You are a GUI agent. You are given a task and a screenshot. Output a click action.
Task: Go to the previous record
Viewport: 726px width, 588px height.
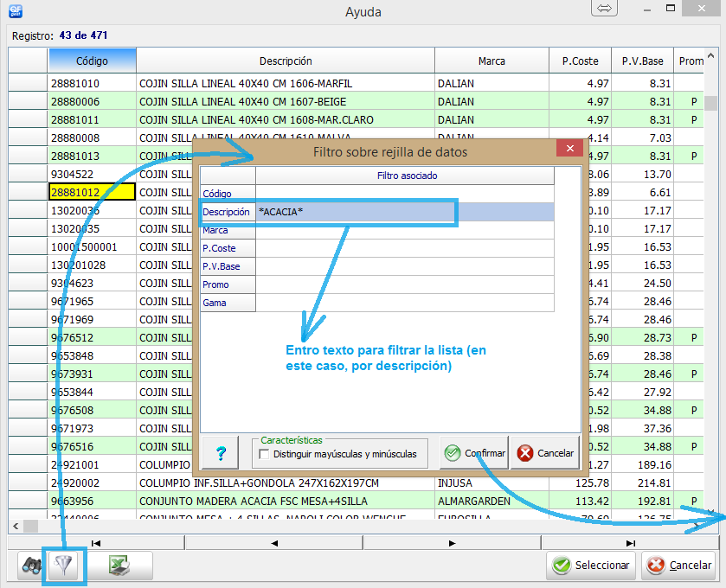[274, 543]
